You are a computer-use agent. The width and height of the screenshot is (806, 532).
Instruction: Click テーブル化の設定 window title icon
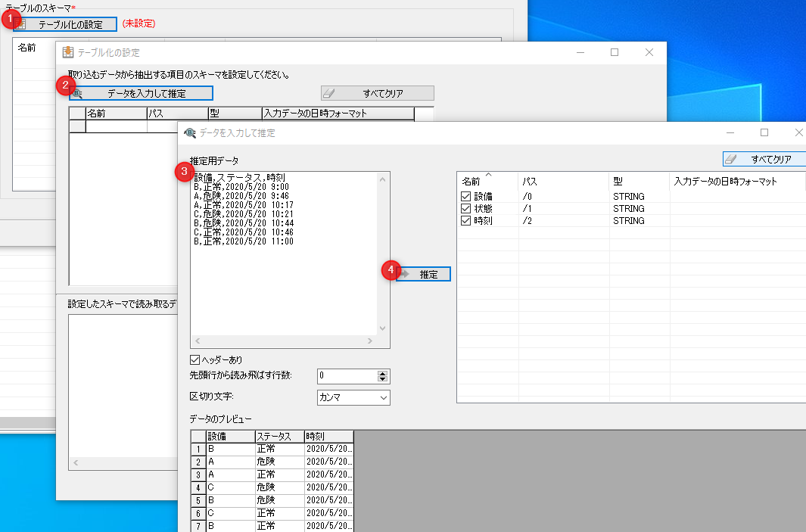[68, 52]
